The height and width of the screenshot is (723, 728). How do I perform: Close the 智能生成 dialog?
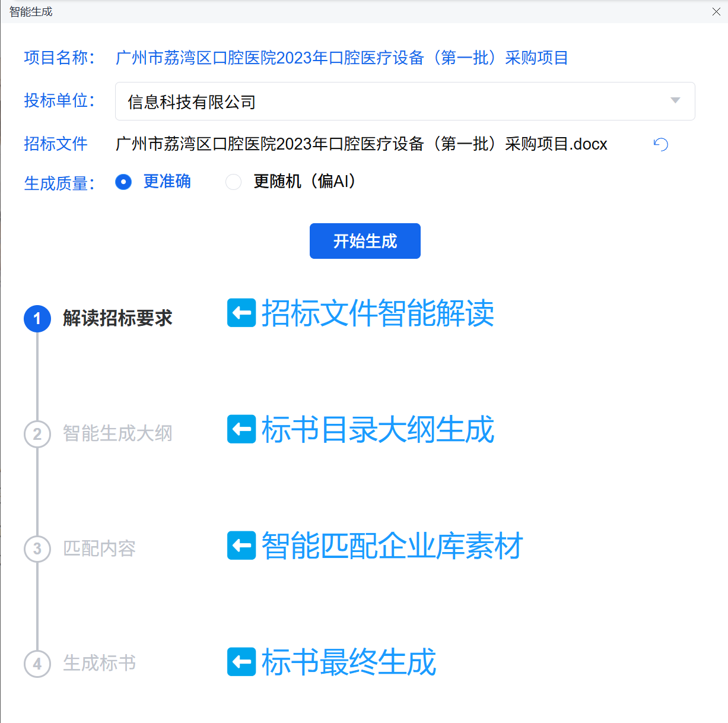coord(716,12)
